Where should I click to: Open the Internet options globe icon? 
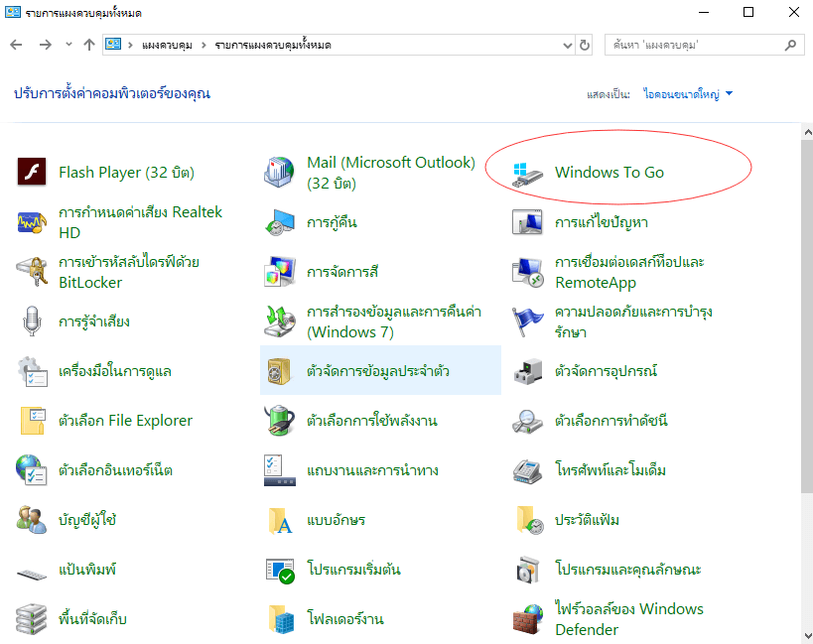tap(33, 470)
